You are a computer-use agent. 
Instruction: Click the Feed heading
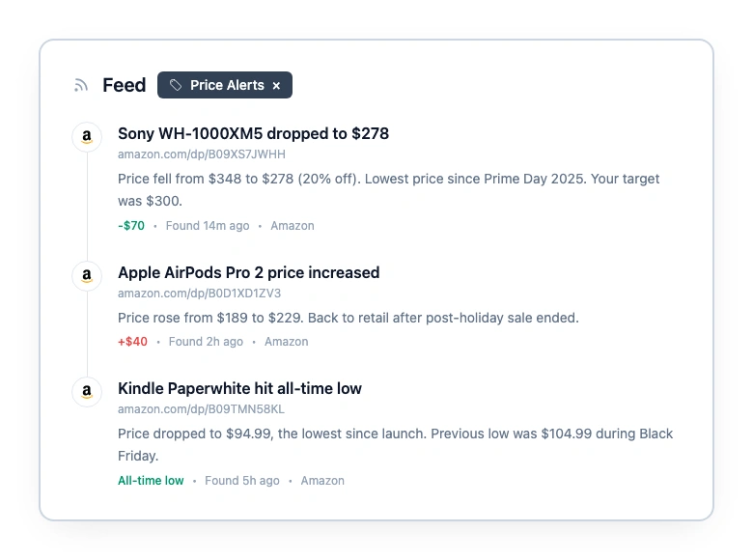pyautogui.click(x=124, y=86)
